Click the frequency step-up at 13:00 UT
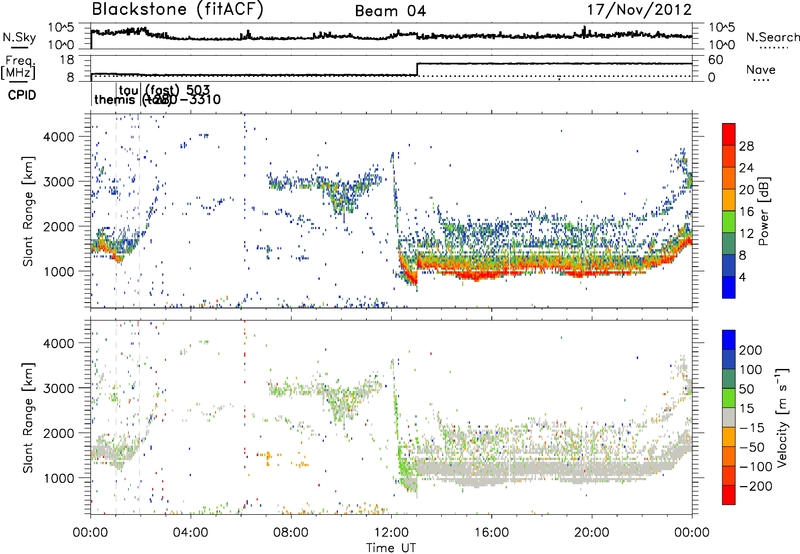The image size is (800, 554). 417,69
